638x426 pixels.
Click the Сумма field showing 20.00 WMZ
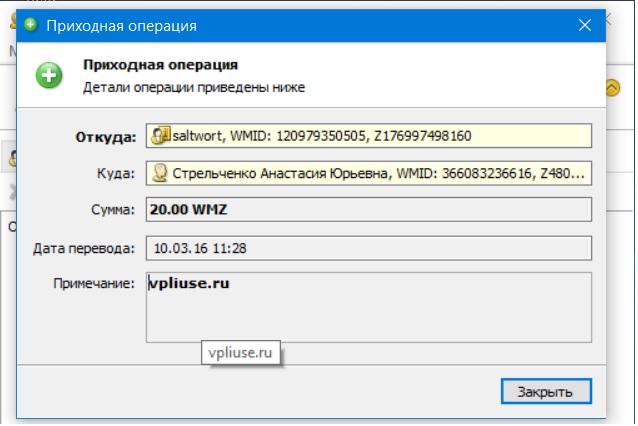click(369, 210)
